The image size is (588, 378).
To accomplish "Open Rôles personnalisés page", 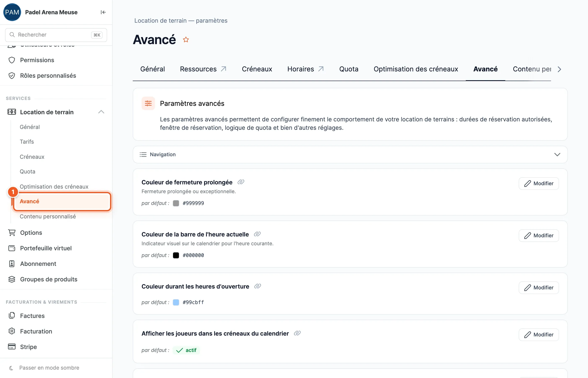I will coord(48,76).
